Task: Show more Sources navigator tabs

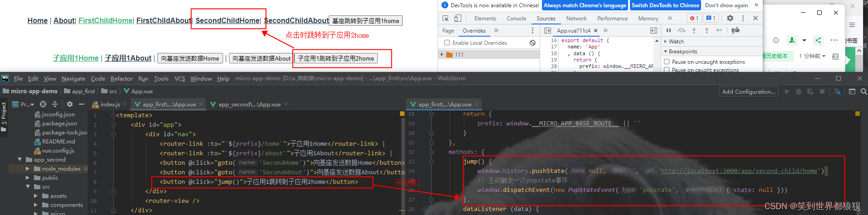Action: 496,30
